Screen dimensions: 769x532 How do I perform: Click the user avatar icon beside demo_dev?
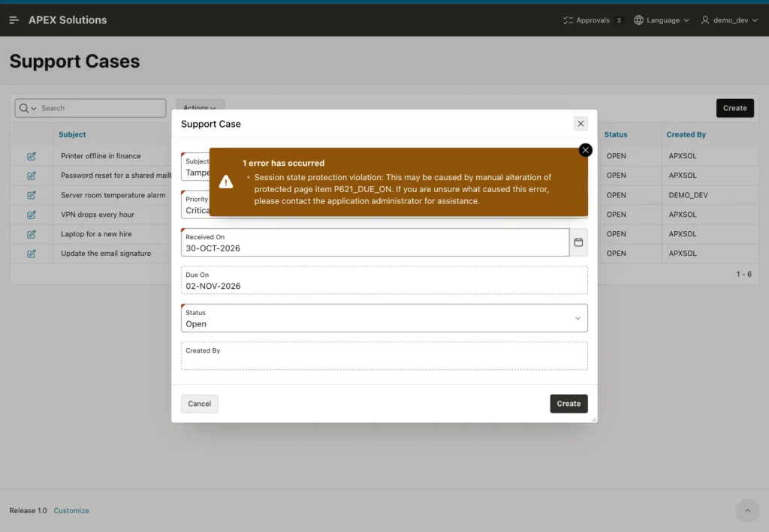tap(704, 20)
